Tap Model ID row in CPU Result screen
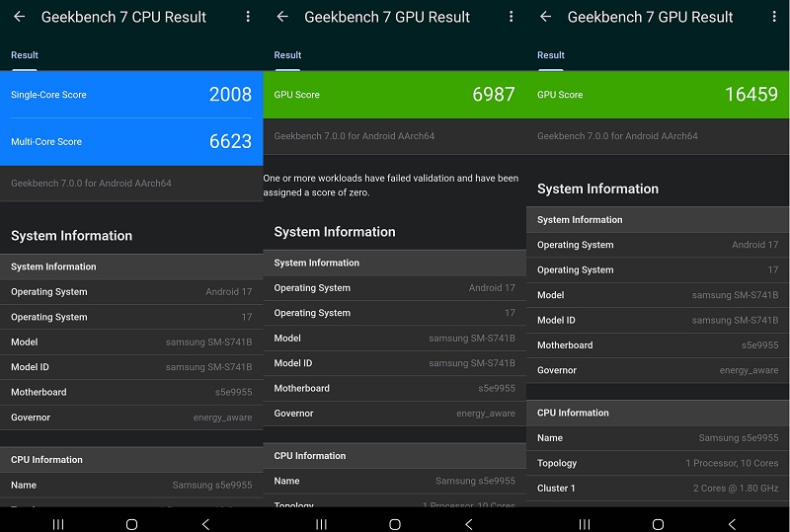790x532 pixels. click(x=131, y=367)
